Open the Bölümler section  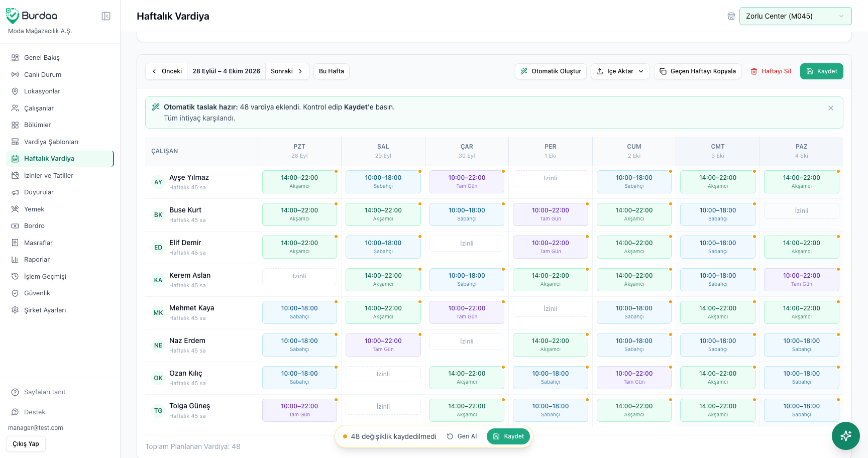pyautogui.click(x=60, y=125)
